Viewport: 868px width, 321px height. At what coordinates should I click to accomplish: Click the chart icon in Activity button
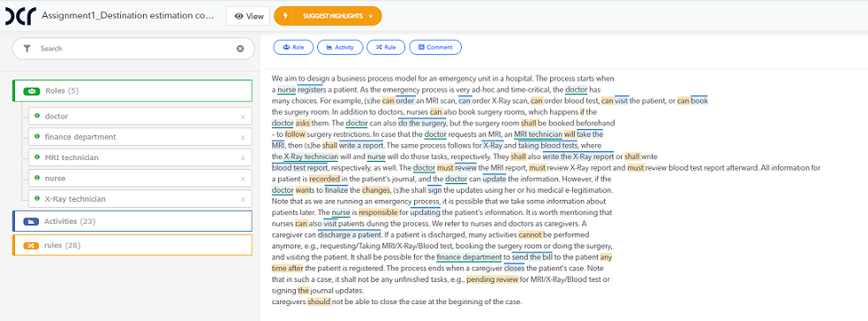click(329, 48)
